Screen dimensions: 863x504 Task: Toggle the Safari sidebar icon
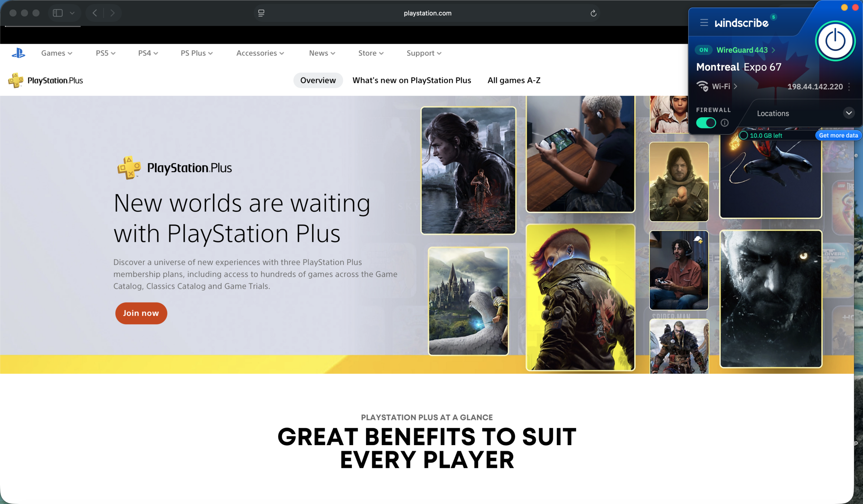pos(58,13)
